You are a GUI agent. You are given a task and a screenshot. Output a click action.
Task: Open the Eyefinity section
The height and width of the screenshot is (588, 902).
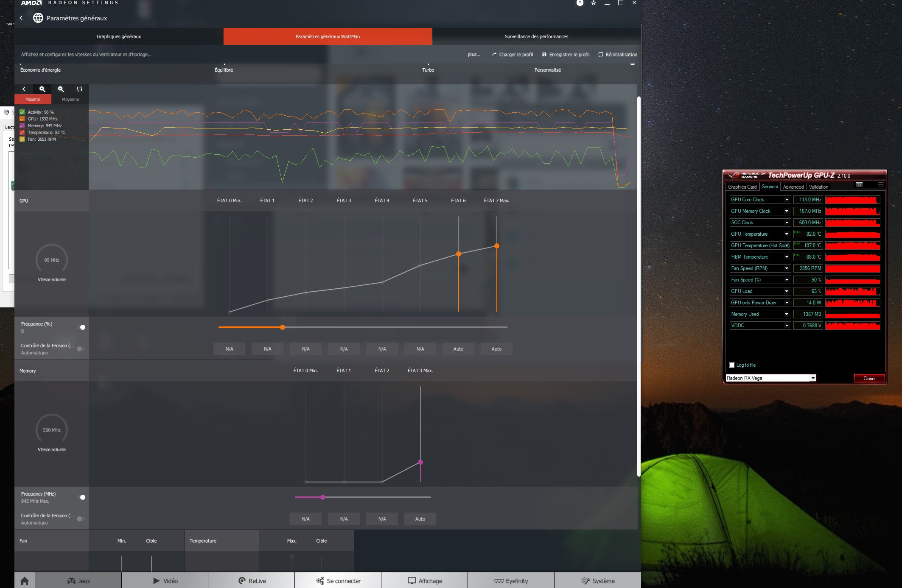click(x=511, y=581)
